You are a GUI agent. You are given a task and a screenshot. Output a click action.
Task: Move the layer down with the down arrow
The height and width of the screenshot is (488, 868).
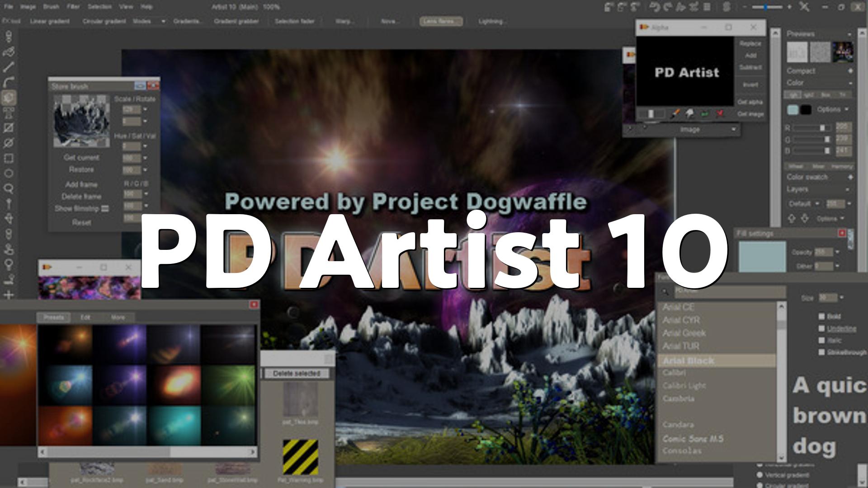(x=805, y=219)
